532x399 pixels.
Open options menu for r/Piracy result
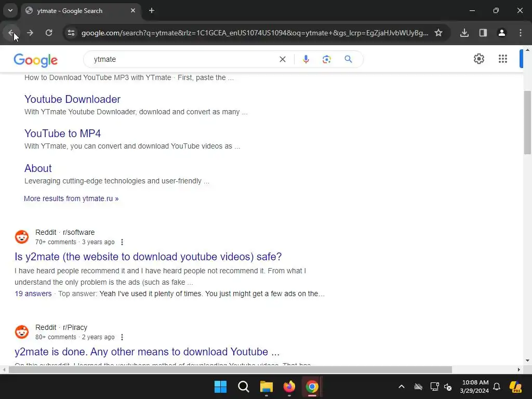(122, 337)
